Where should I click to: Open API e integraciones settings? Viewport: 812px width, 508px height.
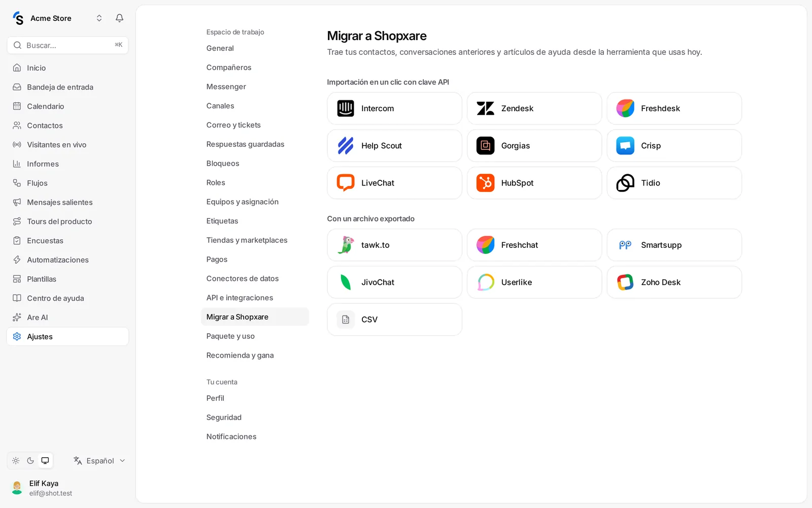pos(255,298)
